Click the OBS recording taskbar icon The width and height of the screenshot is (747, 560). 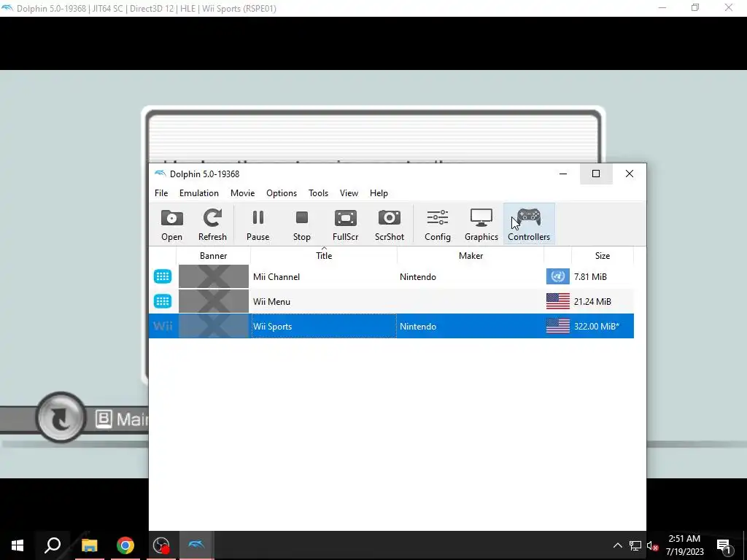[x=161, y=545]
